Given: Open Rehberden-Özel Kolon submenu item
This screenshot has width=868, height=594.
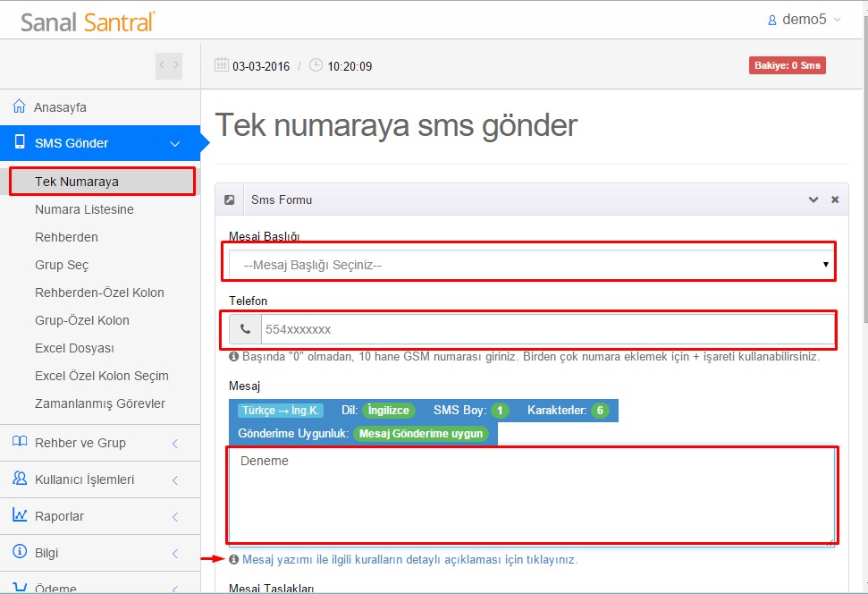Looking at the screenshot, I should [99, 293].
